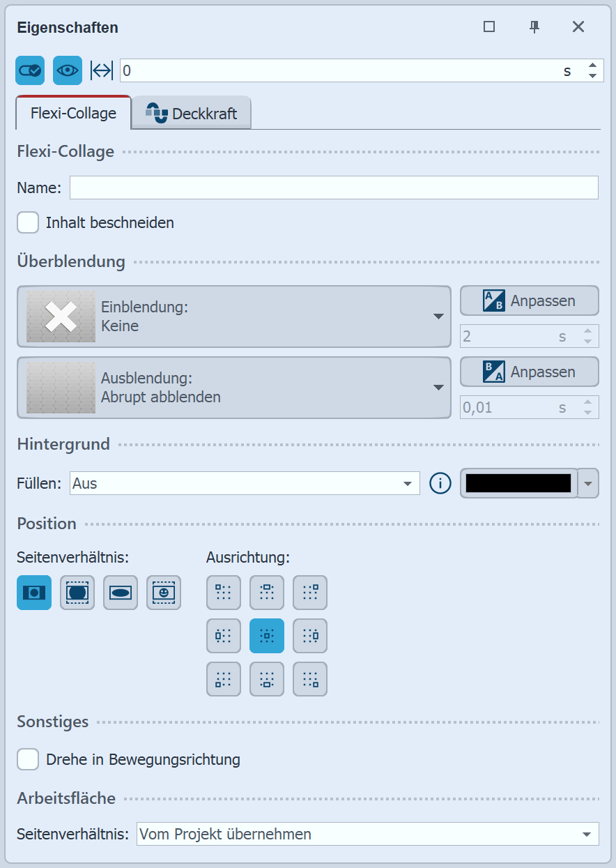Select the smiley-face Seitenverhältnis icon
The height and width of the screenshot is (868, 616).
tap(163, 593)
